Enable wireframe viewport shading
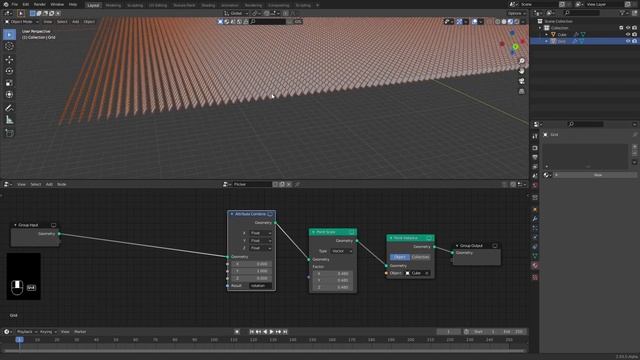Screen dimensions: 640x360 pyautogui.click(x=498, y=22)
